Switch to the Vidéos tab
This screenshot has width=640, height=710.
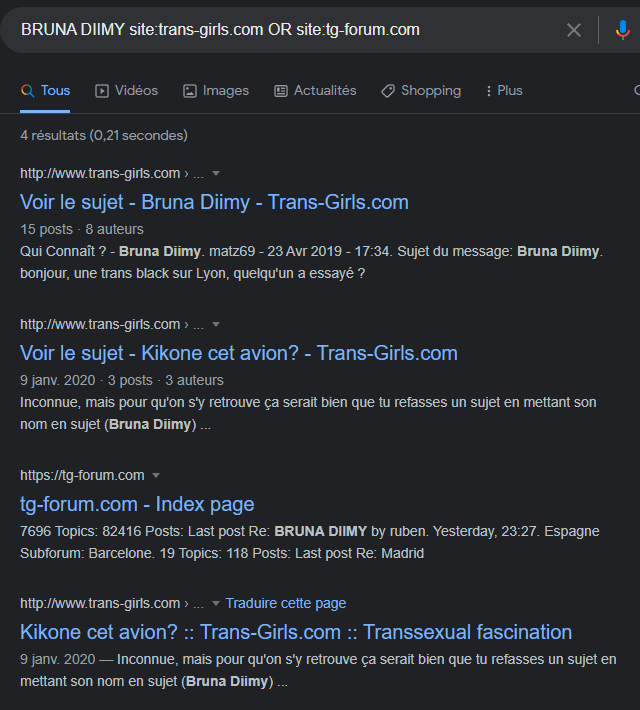127,91
